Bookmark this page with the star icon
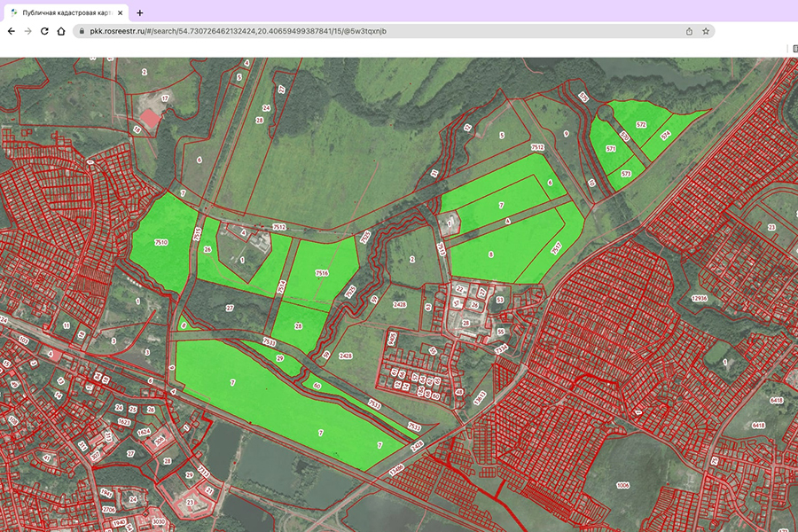 (x=706, y=30)
